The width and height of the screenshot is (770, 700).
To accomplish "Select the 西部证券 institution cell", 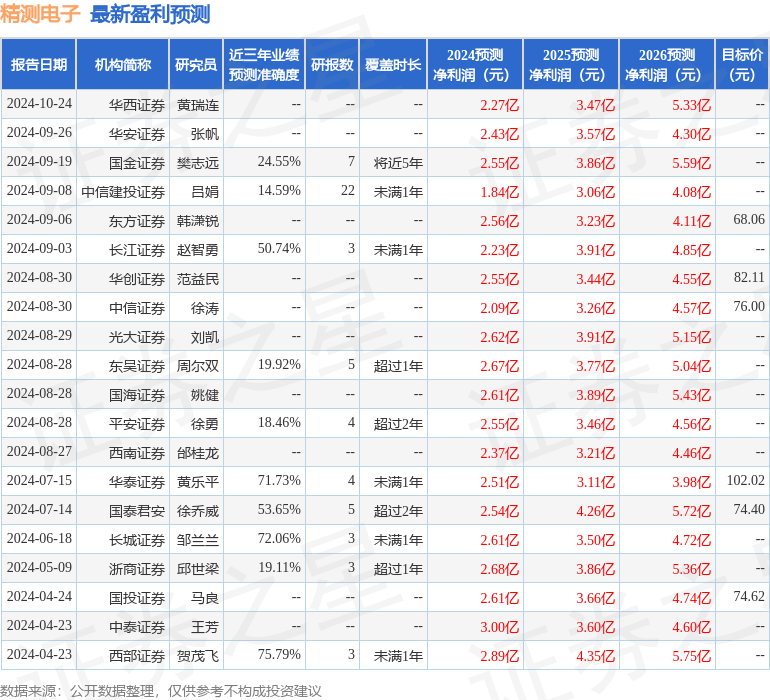I will coord(123,655).
